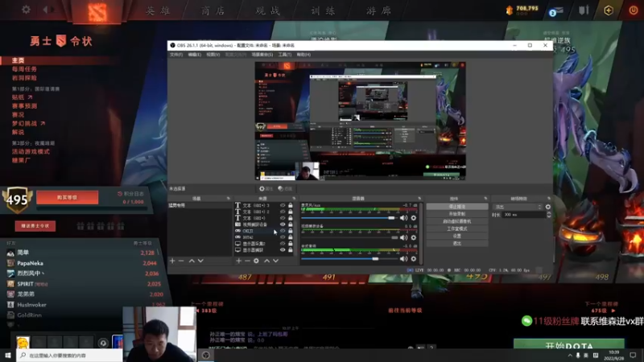
Task: Open the OBS View menu
Action: tap(213, 55)
